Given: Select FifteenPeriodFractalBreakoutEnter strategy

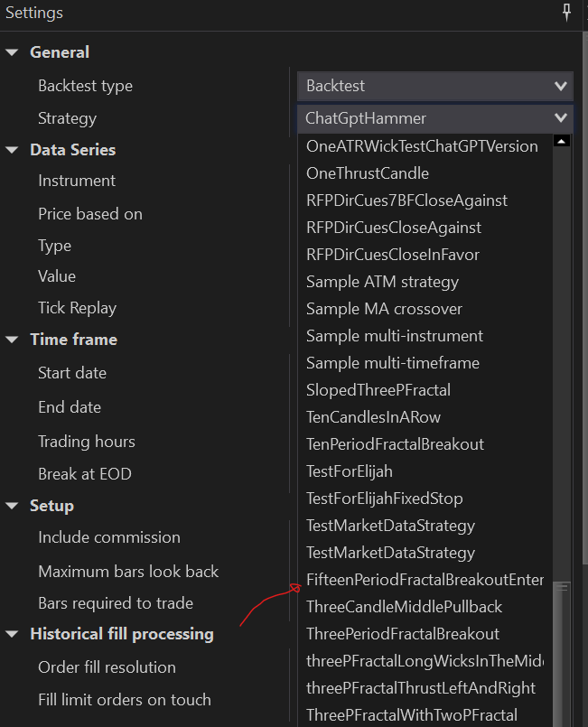Looking at the screenshot, I should [425, 580].
